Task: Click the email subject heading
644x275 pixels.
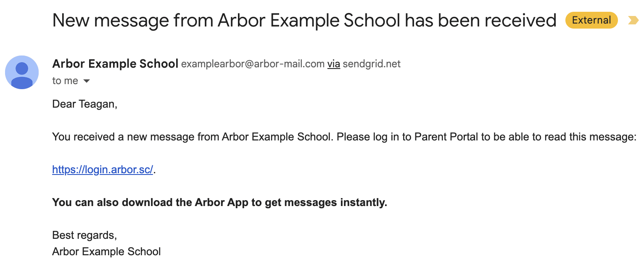Action: click(x=304, y=20)
